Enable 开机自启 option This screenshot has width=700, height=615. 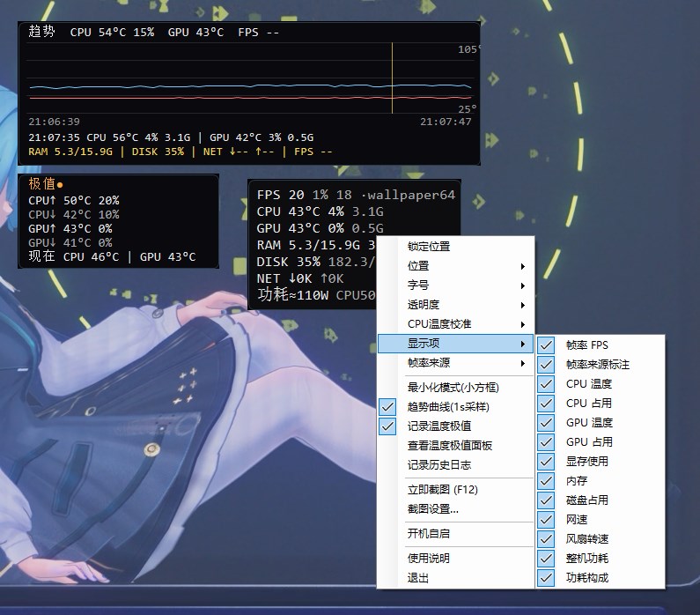[x=455, y=534]
